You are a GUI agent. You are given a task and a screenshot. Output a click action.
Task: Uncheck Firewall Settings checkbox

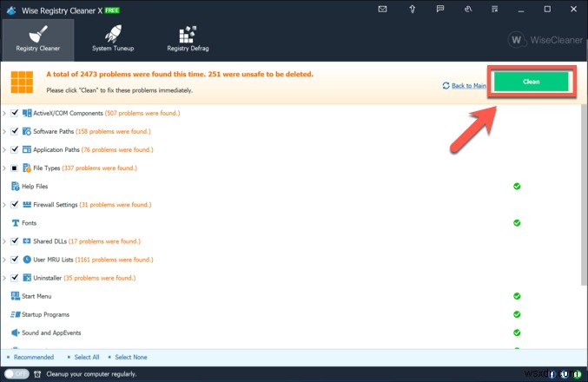14,204
